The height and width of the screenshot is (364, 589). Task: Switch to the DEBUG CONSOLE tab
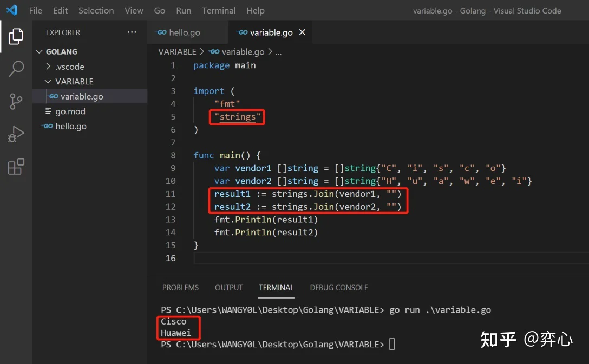click(x=339, y=287)
